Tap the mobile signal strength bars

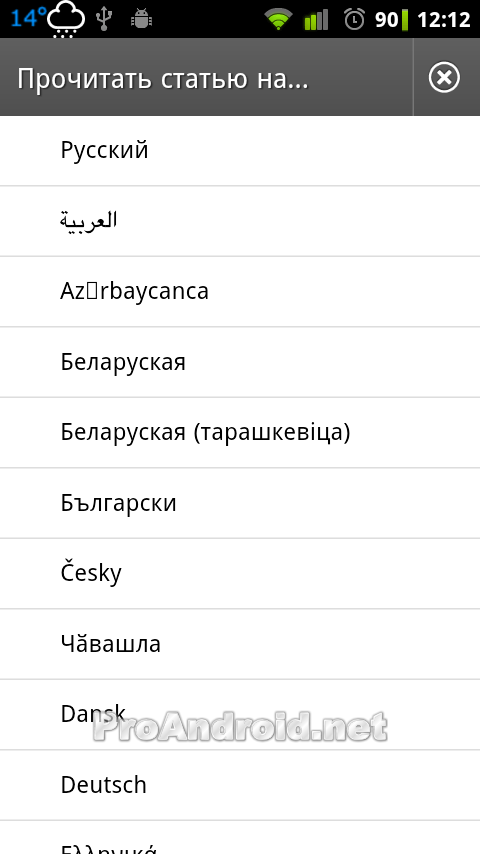(x=316, y=20)
